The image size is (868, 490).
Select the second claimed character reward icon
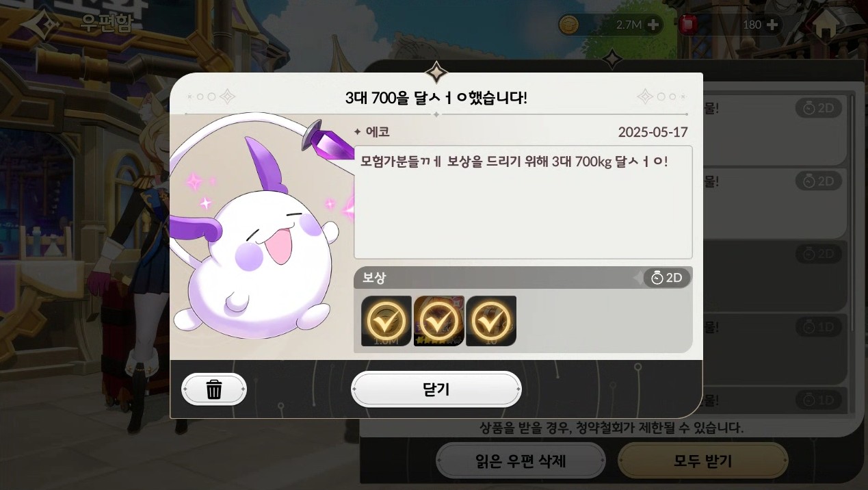coord(438,321)
